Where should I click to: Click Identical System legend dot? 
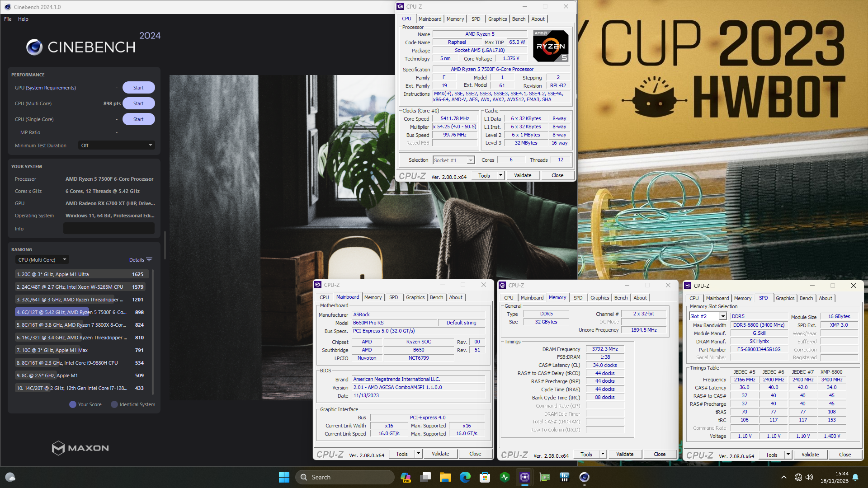(114, 404)
